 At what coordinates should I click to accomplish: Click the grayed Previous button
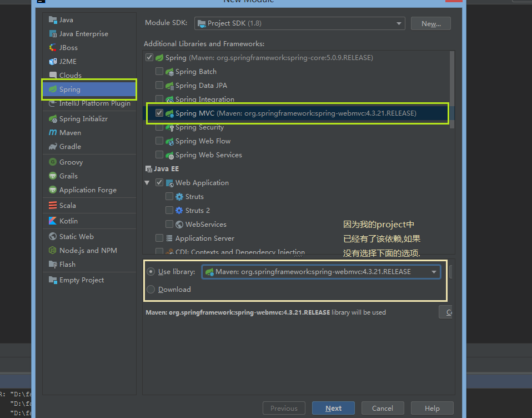(284, 408)
